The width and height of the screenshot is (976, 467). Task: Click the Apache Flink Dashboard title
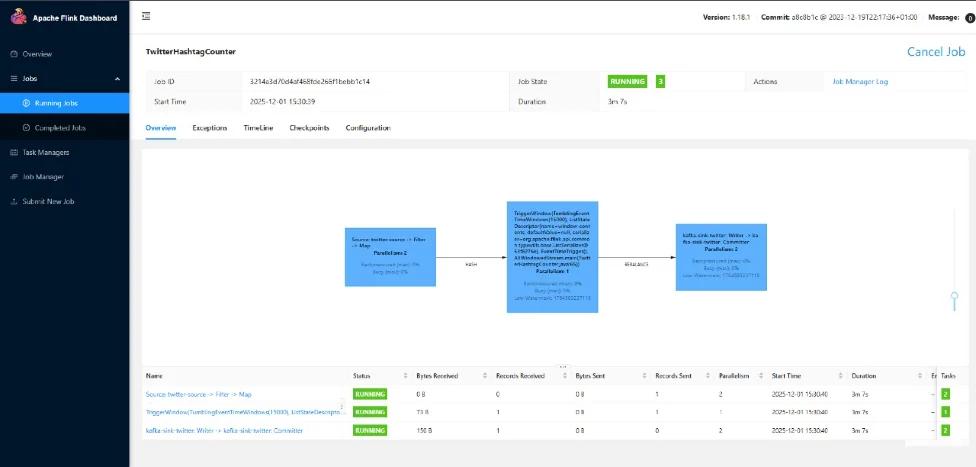coord(75,18)
